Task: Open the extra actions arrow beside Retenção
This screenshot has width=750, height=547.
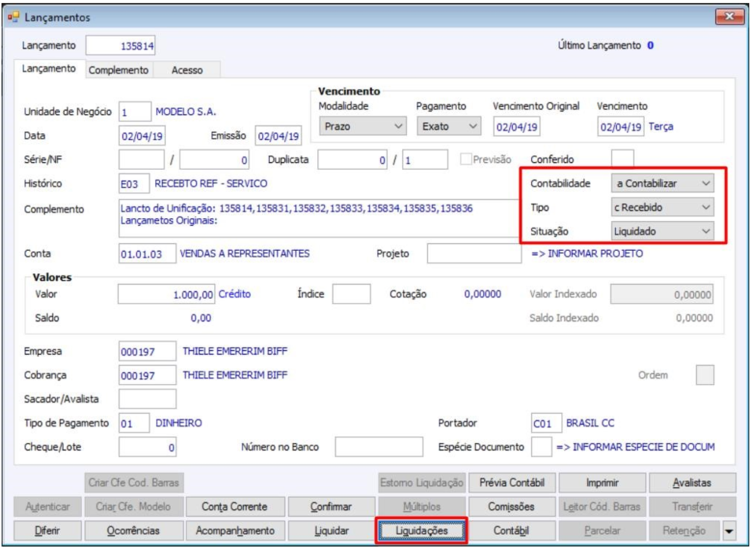Action: click(729, 531)
